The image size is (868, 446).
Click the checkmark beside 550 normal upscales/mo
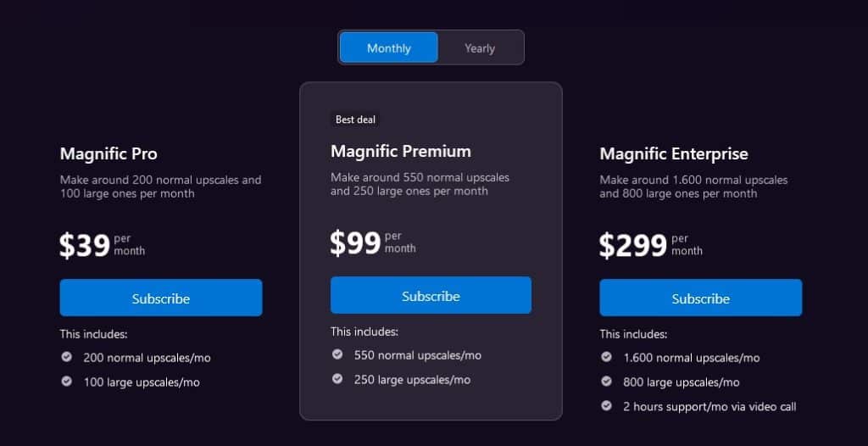(337, 354)
